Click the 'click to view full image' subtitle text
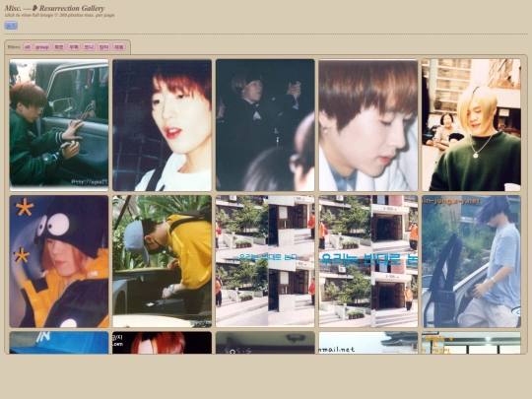The width and height of the screenshot is (532, 399). click(x=30, y=15)
